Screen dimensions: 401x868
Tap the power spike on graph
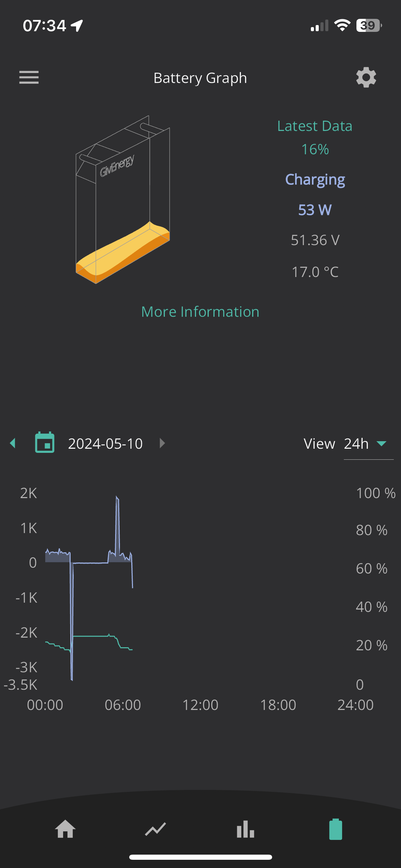point(118,525)
